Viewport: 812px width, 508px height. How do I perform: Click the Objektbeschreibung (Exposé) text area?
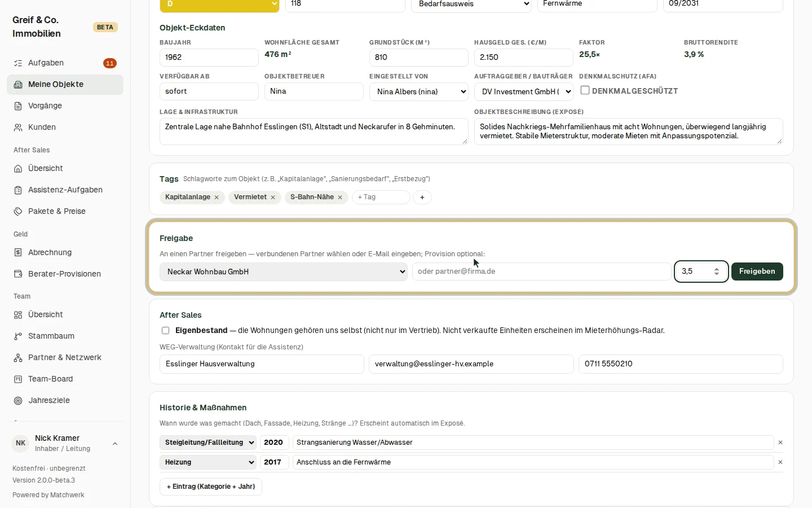[x=629, y=132]
